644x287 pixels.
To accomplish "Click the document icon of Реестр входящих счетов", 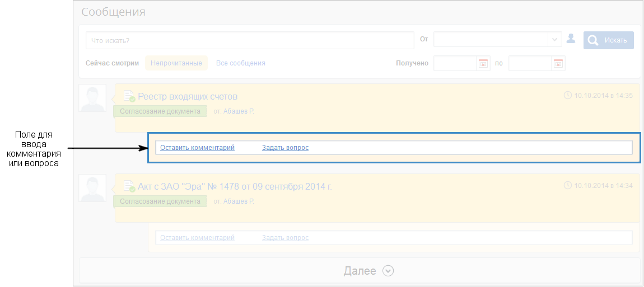I will coord(129,96).
